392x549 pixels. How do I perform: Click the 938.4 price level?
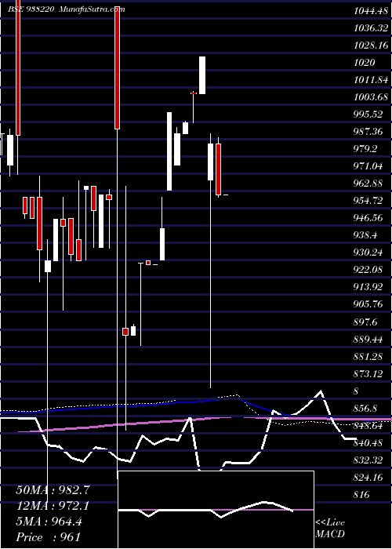click(366, 235)
